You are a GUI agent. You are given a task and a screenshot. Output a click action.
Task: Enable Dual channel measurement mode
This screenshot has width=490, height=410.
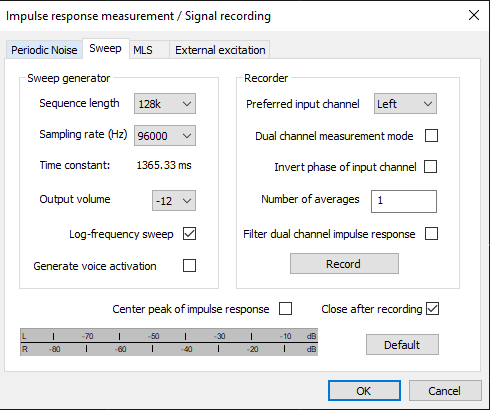pyautogui.click(x=431, y=136)
